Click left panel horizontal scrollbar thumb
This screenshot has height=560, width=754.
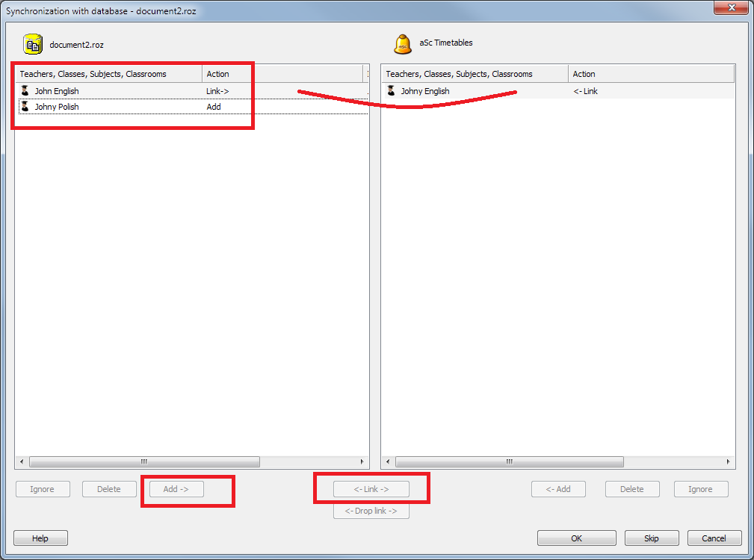tap(143, 462)
